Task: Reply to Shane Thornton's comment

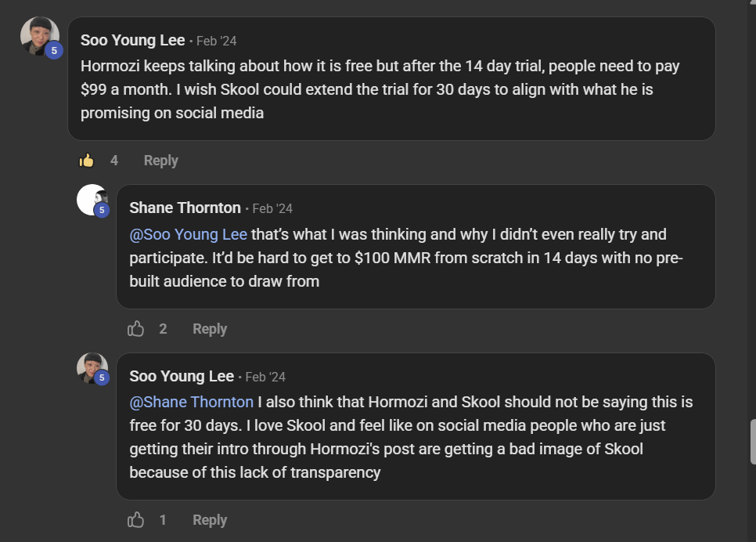Action: click(x=210, y=329)
